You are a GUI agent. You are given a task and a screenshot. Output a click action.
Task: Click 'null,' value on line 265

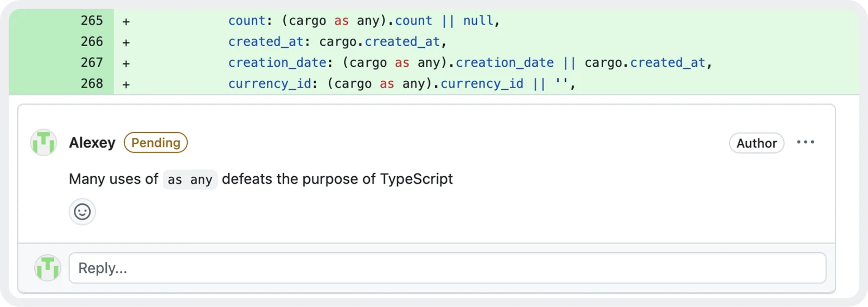(481, 21)
